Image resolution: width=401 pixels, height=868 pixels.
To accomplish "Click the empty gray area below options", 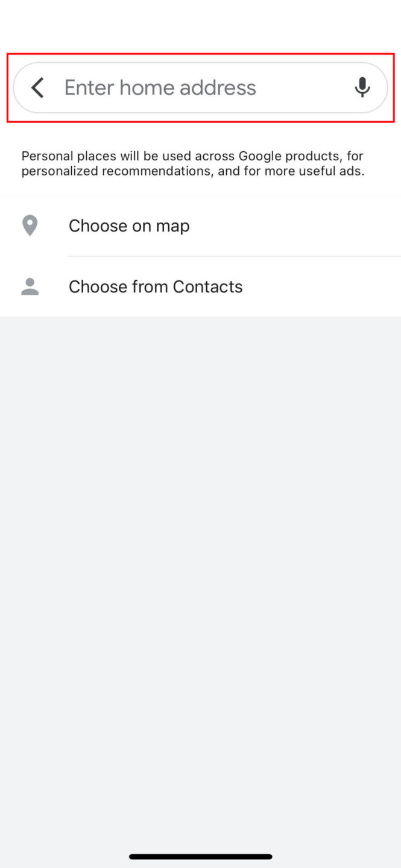I will point(200,542).
